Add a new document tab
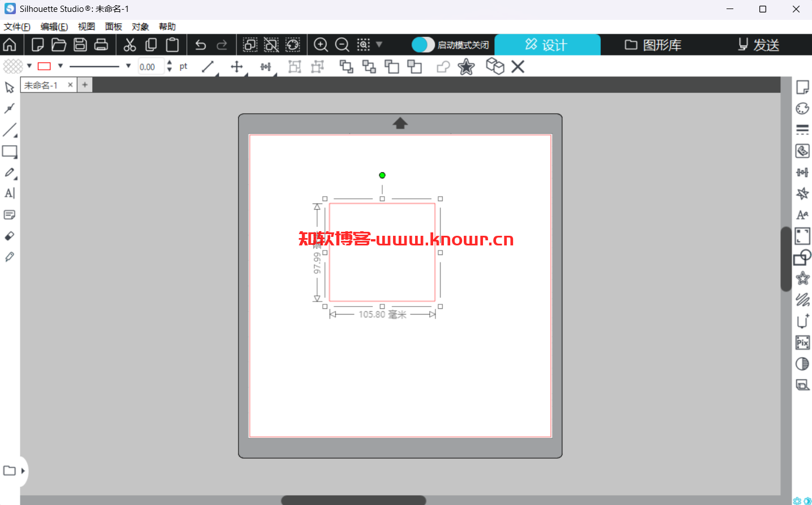 click(85, 85)
